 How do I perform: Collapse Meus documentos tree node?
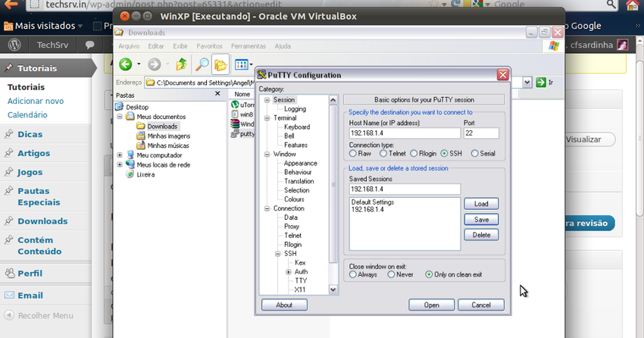click(x=120, y=117)
